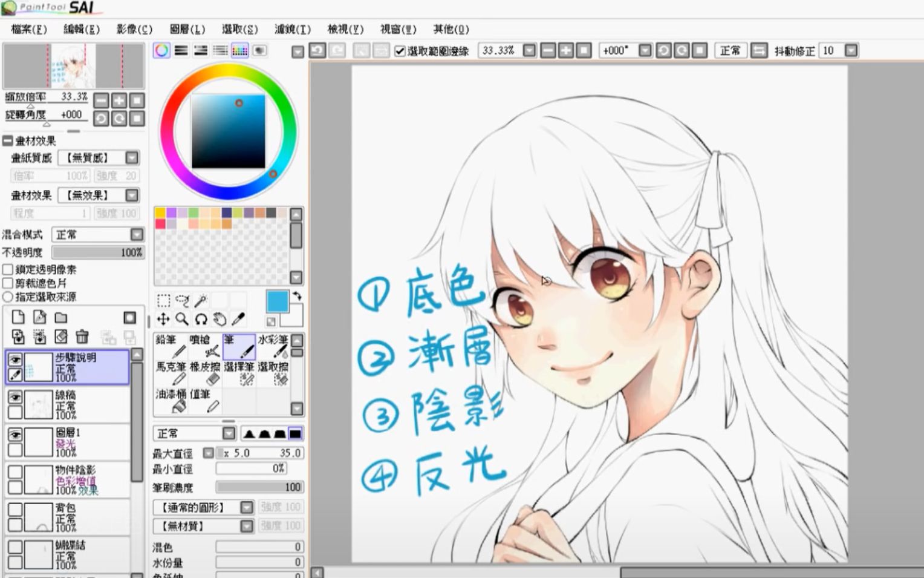Screen dimensions: 924x578
Task: Zoom out with navigator minus button
Action: [x=101, y=100]
